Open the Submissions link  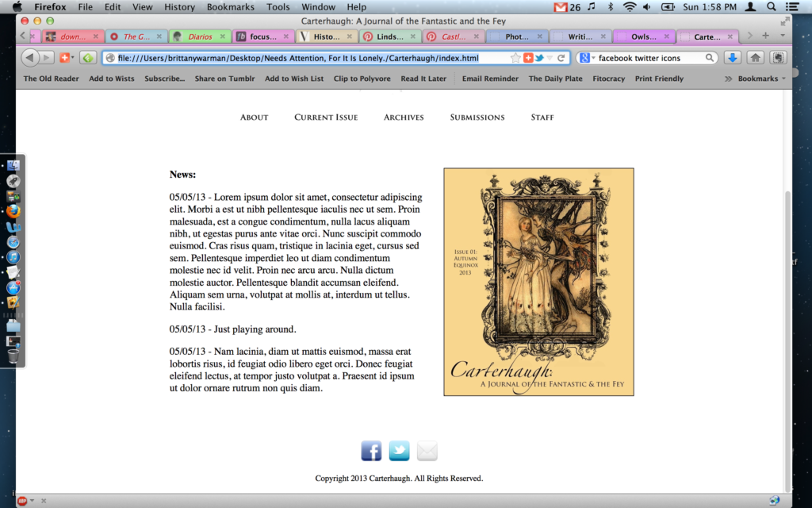click(x=477, y=117)
